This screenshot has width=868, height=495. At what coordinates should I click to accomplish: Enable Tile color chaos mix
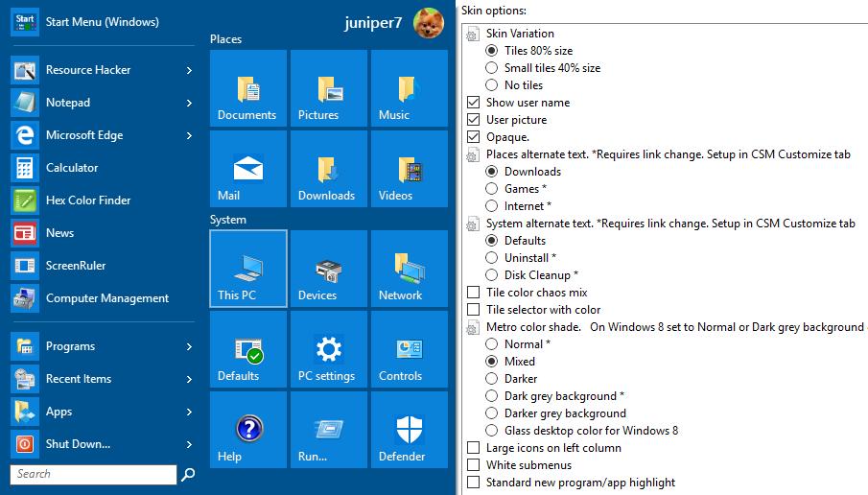click(473, 292)
